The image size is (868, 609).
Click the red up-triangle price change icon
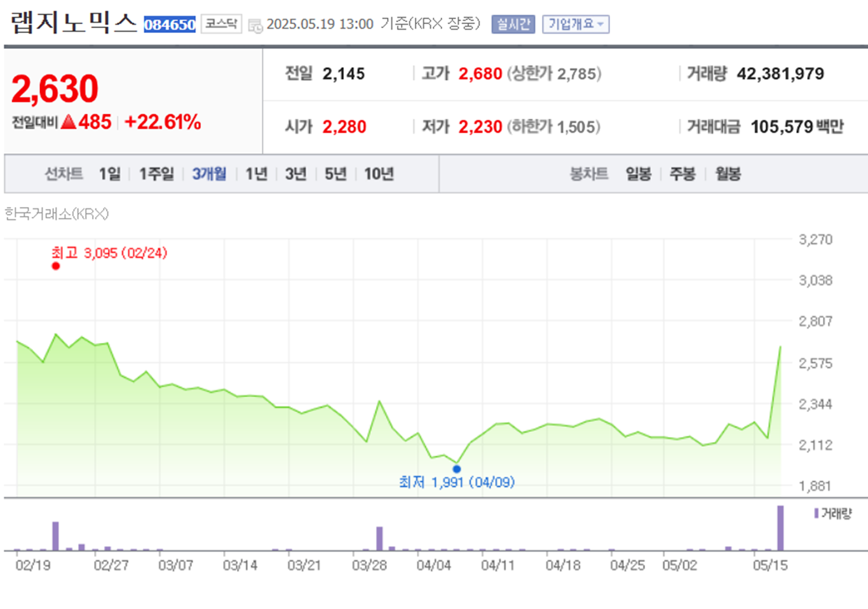click(69, 122)
